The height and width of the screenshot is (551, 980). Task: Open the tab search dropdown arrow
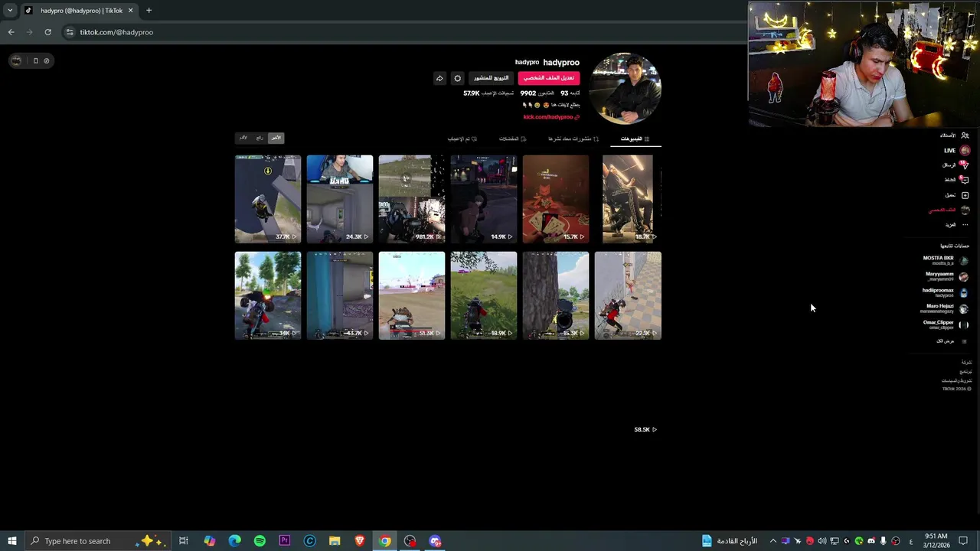10,11
